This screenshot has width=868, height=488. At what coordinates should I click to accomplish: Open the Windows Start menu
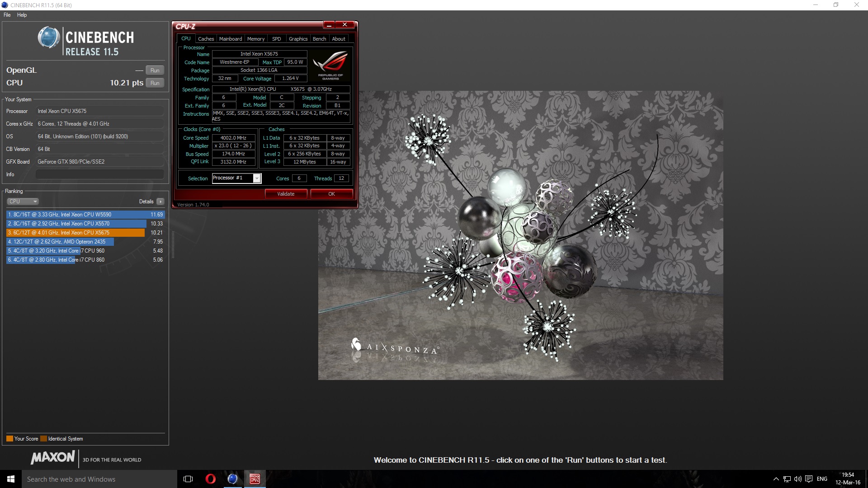(11, 479)
